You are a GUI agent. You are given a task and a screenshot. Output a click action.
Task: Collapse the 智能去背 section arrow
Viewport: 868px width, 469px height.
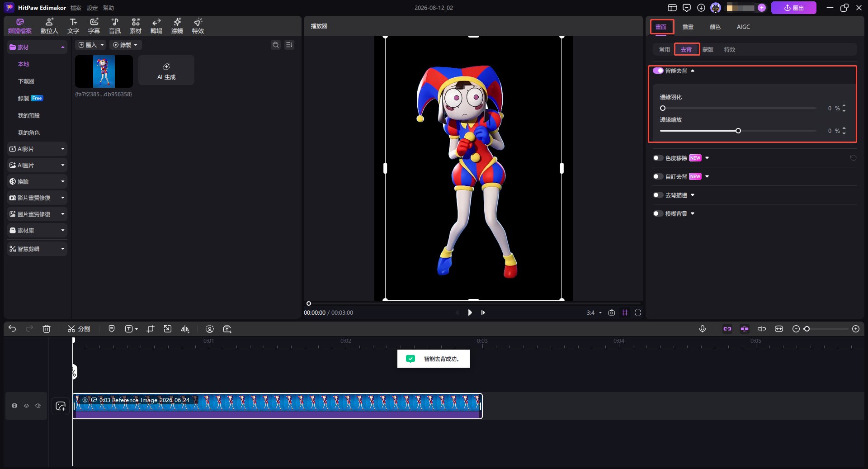click(x=693, y=71)
